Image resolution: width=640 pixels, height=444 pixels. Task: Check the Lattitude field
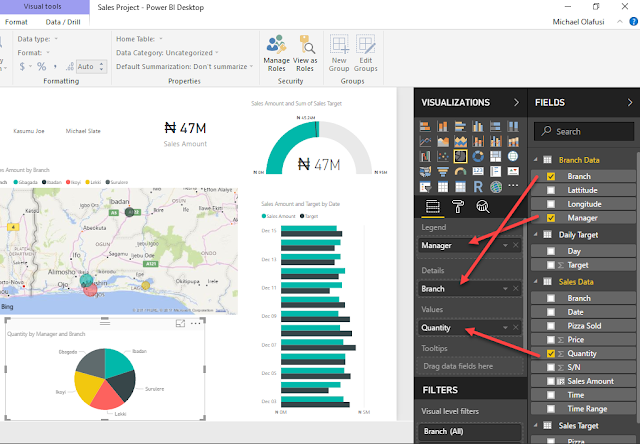point(551,190)
